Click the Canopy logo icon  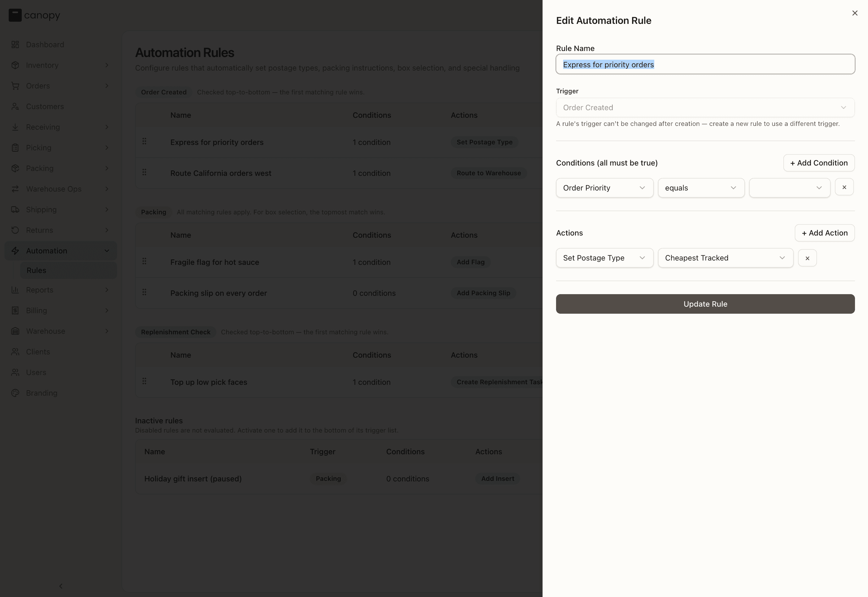[15, 15]
